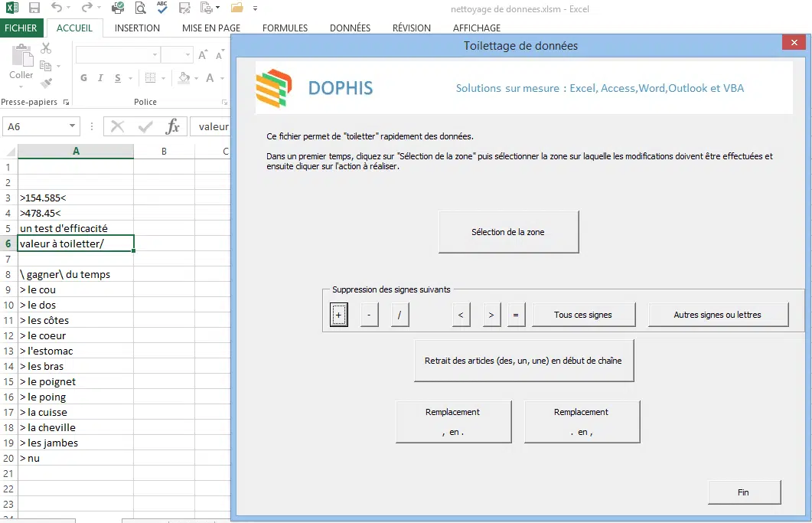812x523 pixels.
Task: Click the yellow open folder icon
Action: click(x=236, y=8)
